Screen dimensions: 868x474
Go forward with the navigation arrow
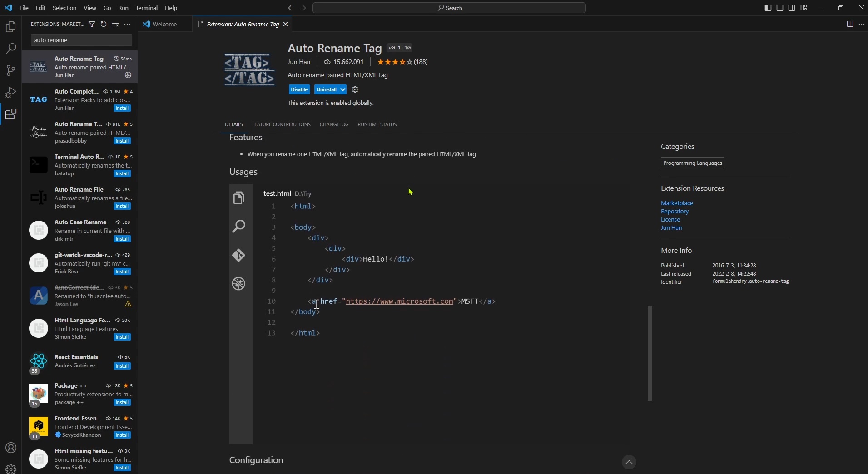tap(303, 8)
